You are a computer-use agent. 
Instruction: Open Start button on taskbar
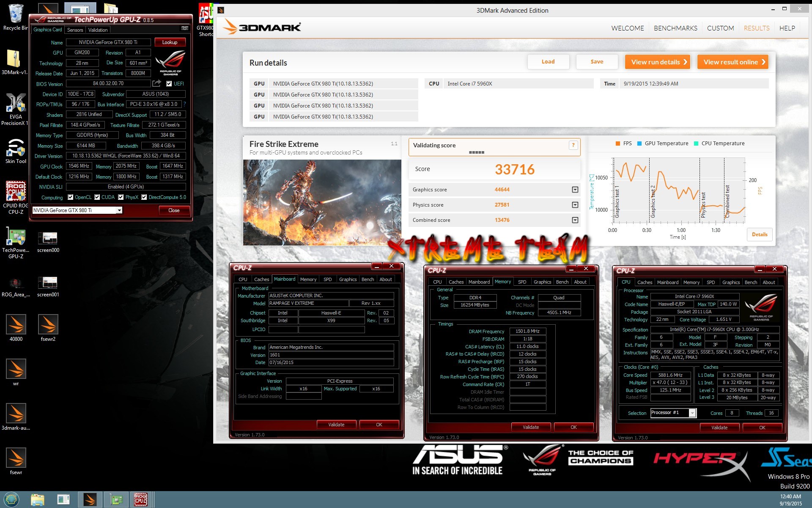11,500
